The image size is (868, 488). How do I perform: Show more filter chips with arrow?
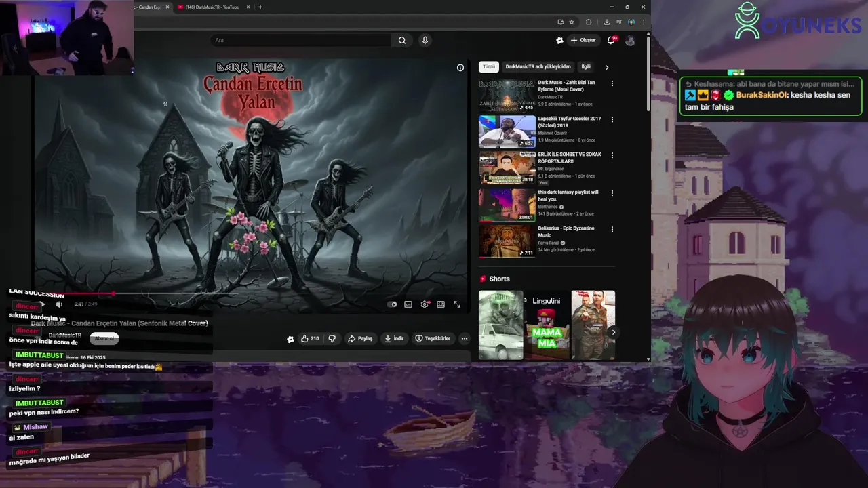click(607, 67)
